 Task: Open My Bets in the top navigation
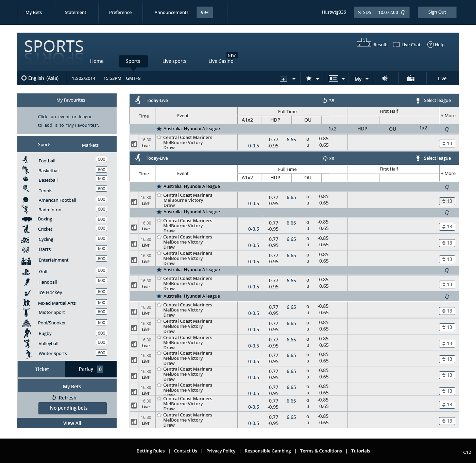[x=34, y=12]
